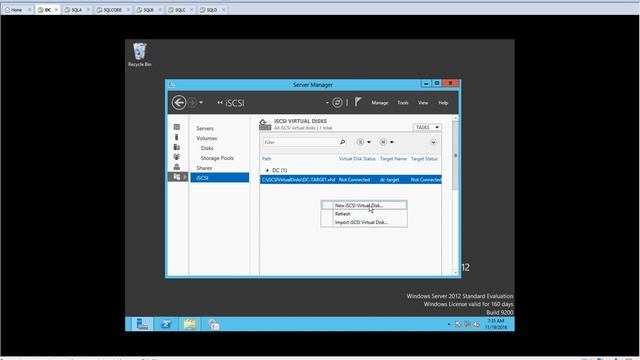
Task: Switch to the SQLC VM tab
Action: tap(180, 10)
